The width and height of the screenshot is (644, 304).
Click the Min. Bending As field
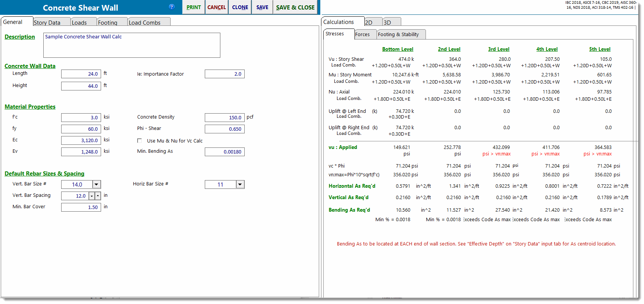(225, 152)
